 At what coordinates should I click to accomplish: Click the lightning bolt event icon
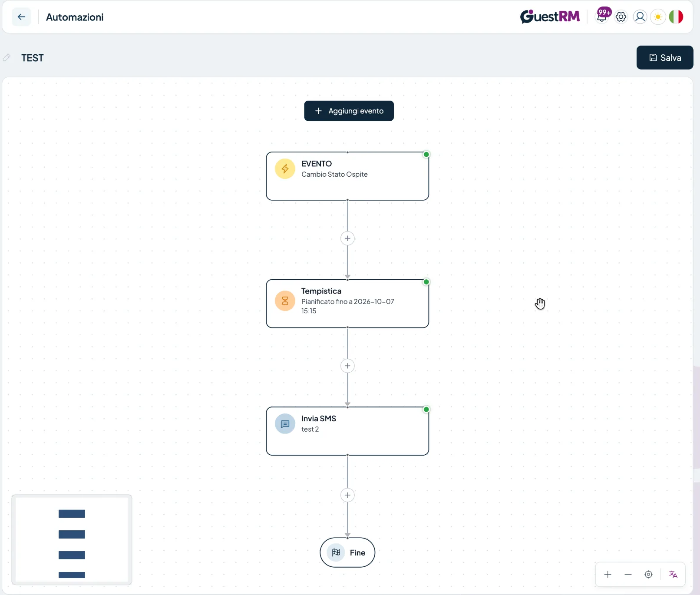285,169
